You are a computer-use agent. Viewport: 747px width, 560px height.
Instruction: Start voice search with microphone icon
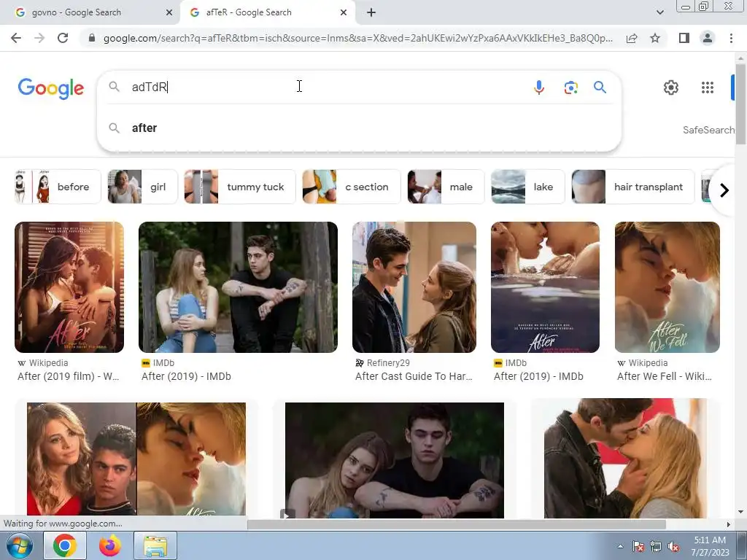539,87
